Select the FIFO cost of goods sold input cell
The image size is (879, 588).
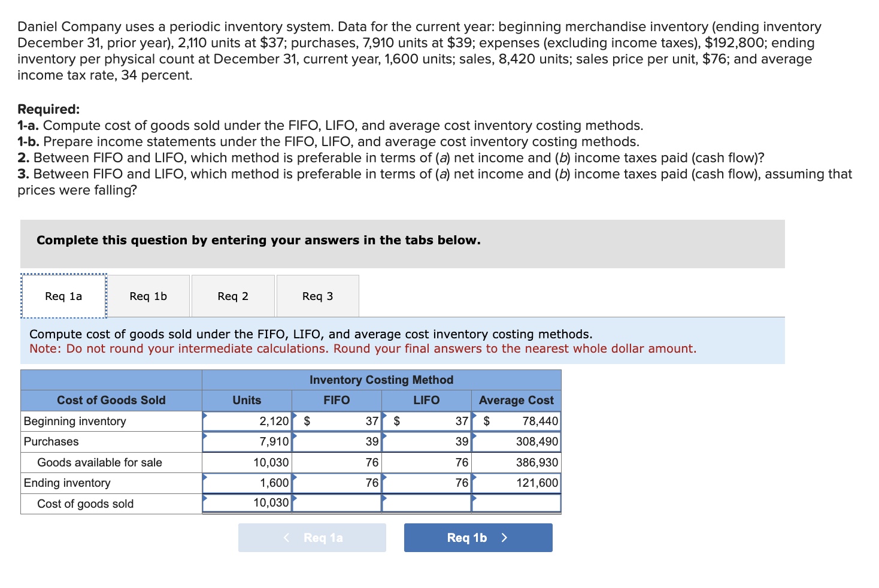point(337,503)
